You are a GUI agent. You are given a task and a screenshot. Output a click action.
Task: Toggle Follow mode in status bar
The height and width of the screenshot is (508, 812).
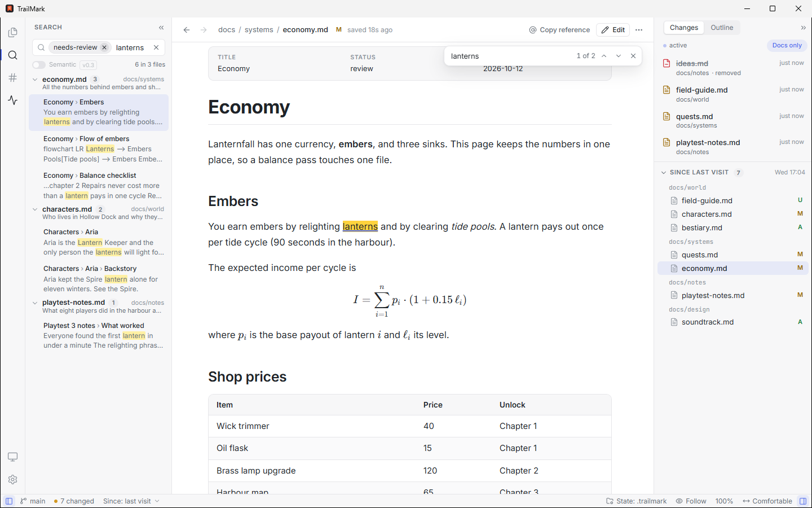(691, 501)
